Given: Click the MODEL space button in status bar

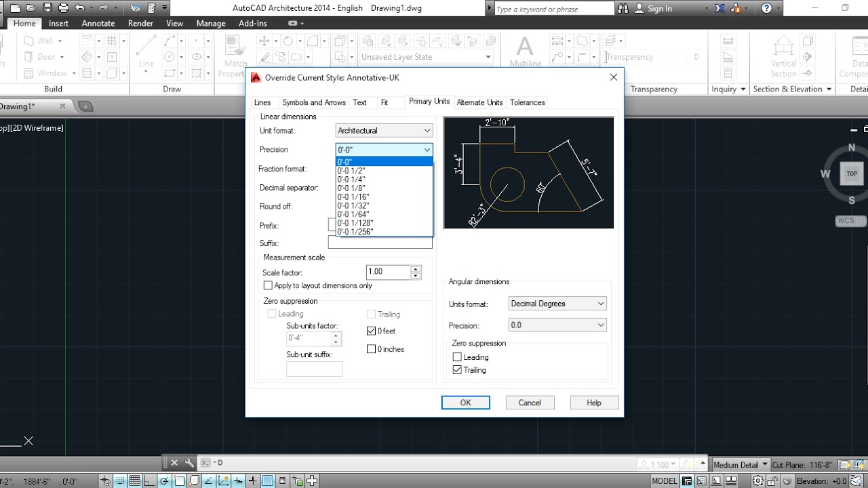Looking at the screenshot, I should 665,481.
